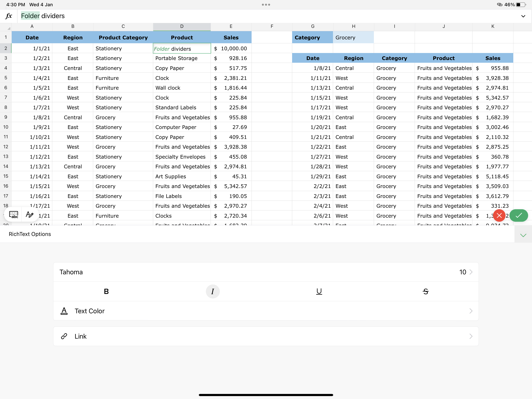Toggle Strikethrough formatting
Screen dimensions: 532x399
click(x=425, y=291)
